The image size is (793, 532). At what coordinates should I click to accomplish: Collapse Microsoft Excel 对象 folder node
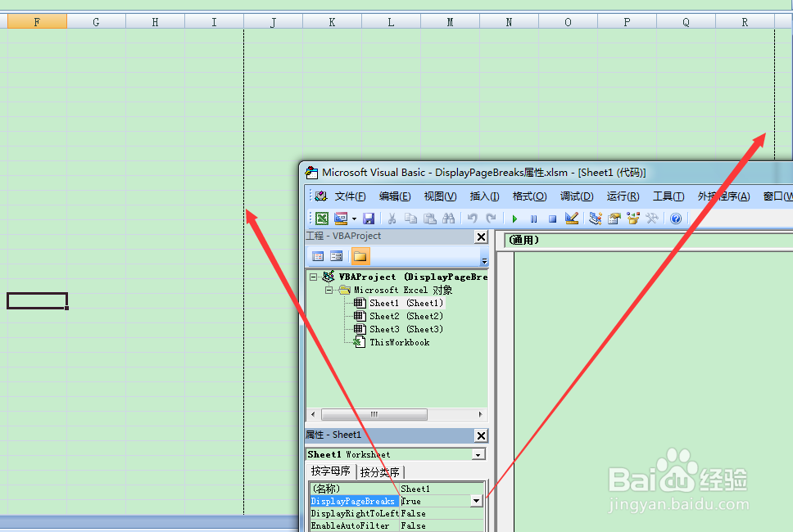329,290
